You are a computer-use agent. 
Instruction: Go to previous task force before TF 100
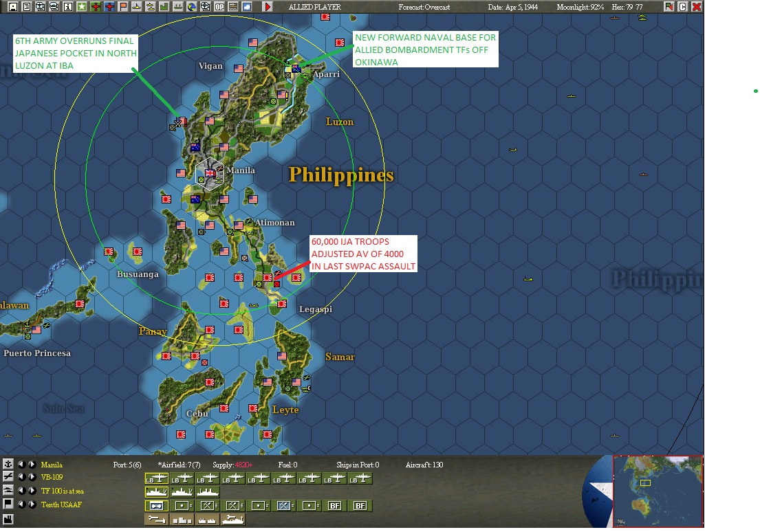[x=21, y=491]
